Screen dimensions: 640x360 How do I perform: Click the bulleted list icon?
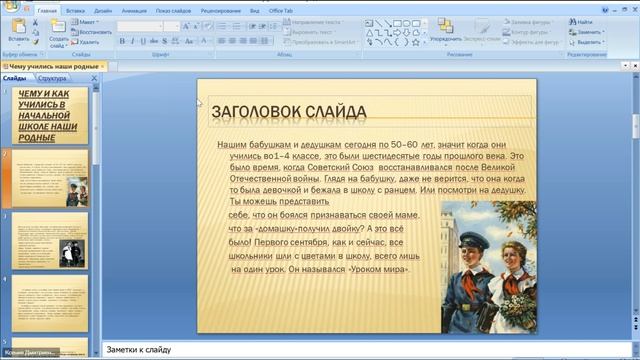222,27
